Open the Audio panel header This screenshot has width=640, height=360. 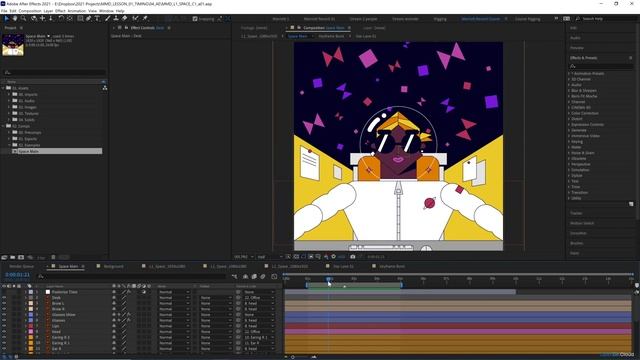[x=576, y=38]
